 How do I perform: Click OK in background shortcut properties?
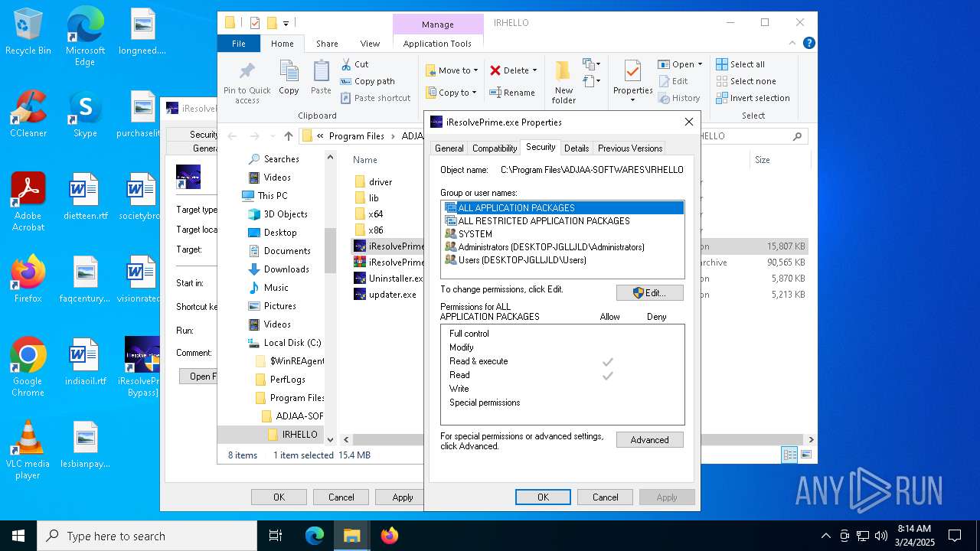click(x=279, y=497)
